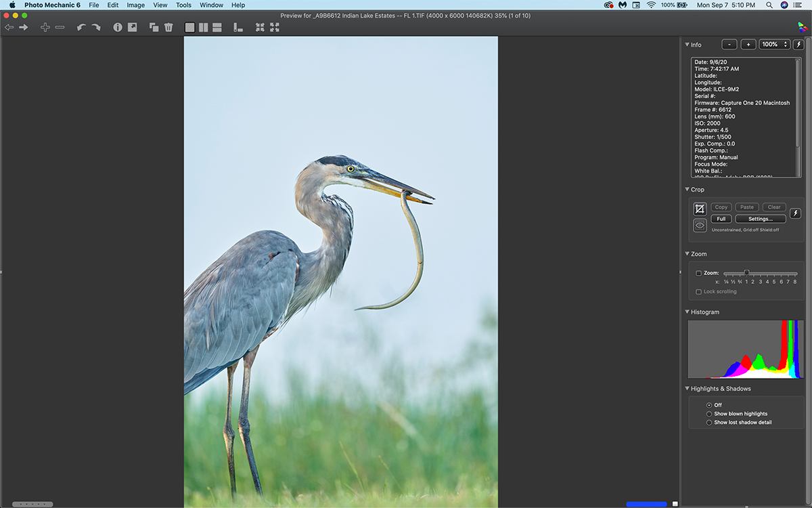Viewport: 812px width, 508px height.
Task: Open the Edit menu
Action: pyautogui.click(x=113, y=5)
